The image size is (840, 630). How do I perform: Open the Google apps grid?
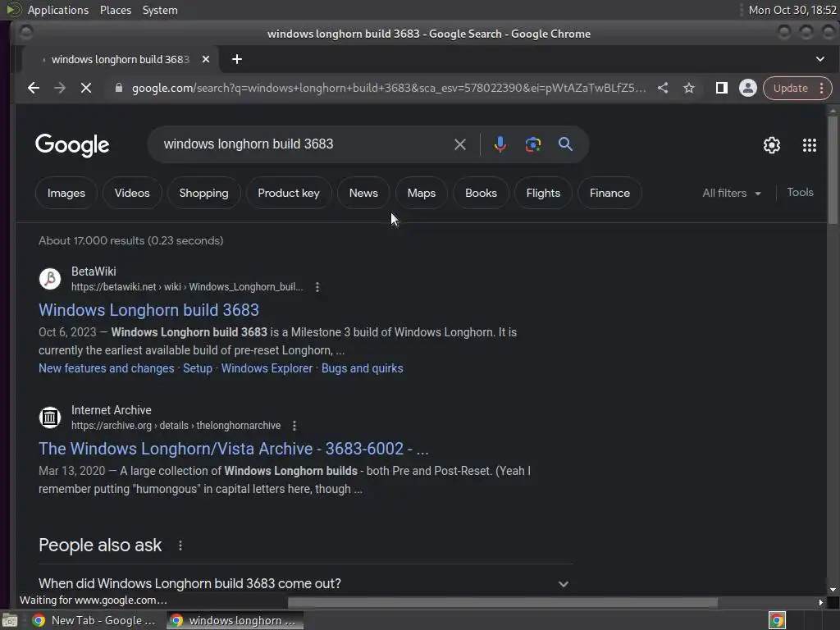[810, 144]
